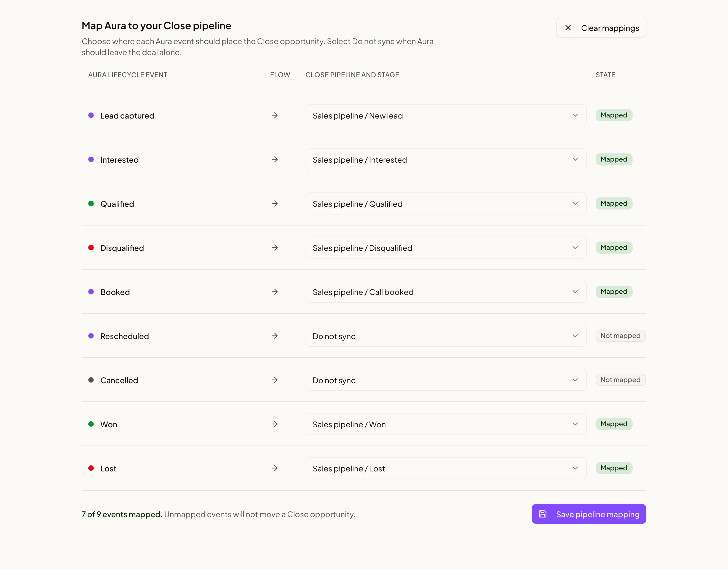Click the save disk icon
This screenshot has width=728, height=569.
[x=543, y=514]
